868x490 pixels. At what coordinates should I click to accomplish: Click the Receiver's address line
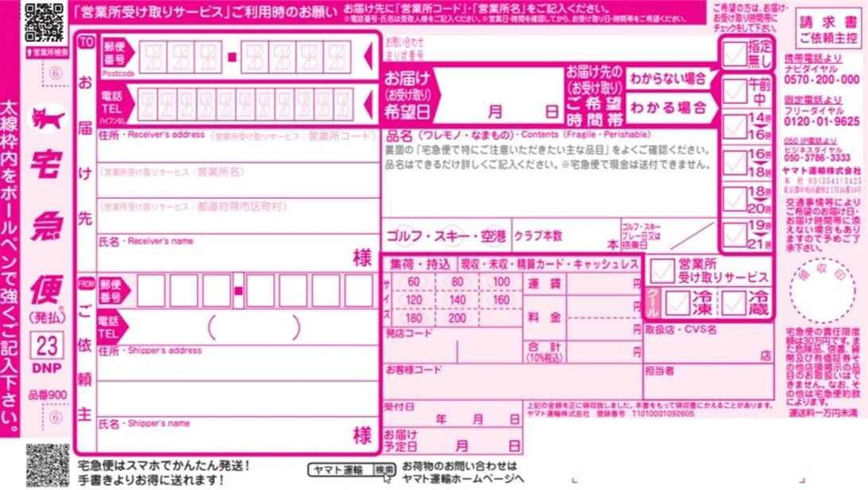(x=238, y=146)
